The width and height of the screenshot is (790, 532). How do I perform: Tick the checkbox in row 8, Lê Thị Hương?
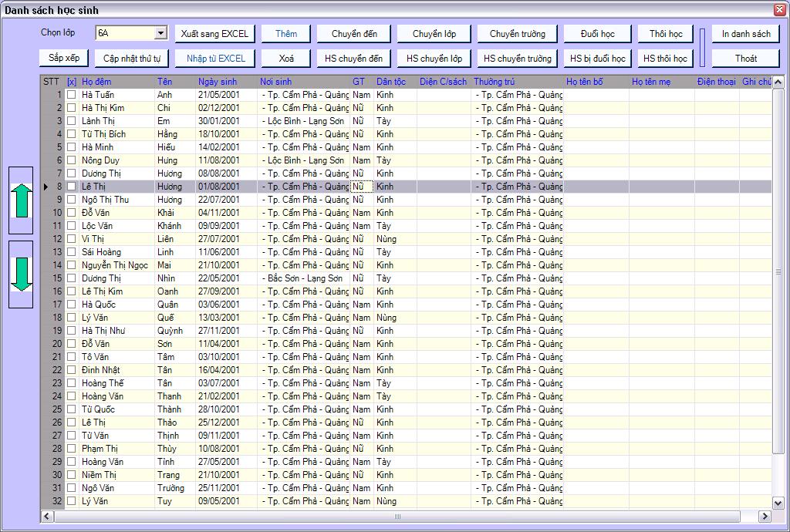click(72, 187)
